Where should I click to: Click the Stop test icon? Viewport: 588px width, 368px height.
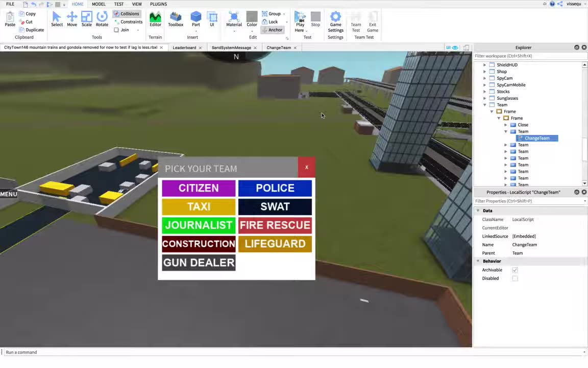point(316,16)
